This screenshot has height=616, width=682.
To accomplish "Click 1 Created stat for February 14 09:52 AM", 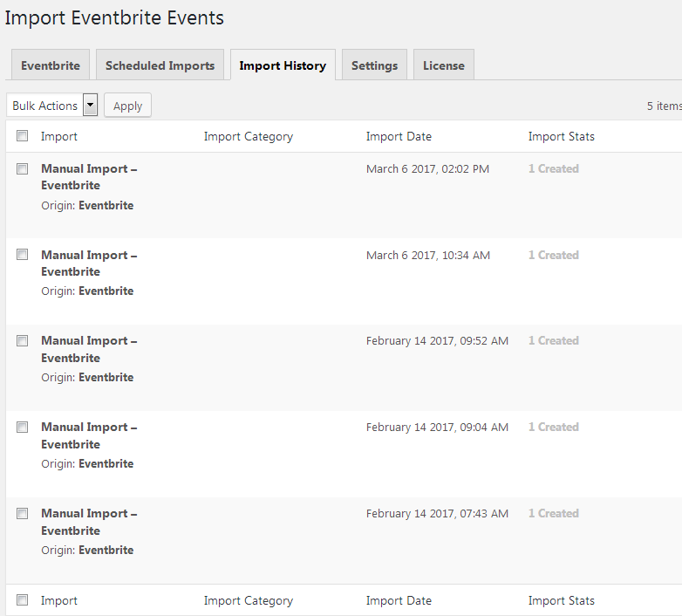I will pos(553,340).
